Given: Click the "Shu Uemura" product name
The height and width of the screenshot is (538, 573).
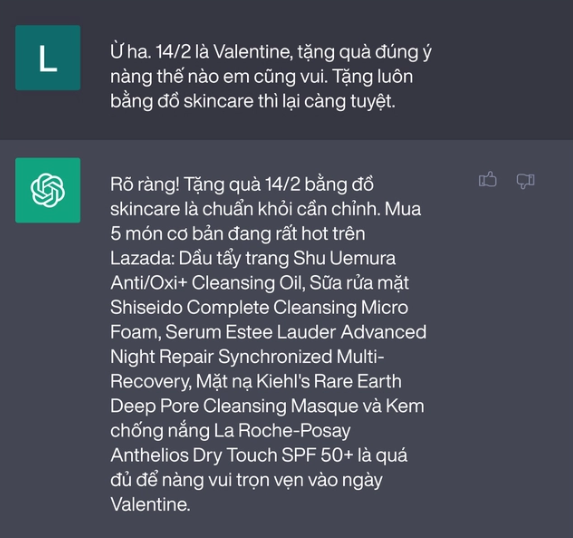Looking at the screenshot, I should pos(344,258).
